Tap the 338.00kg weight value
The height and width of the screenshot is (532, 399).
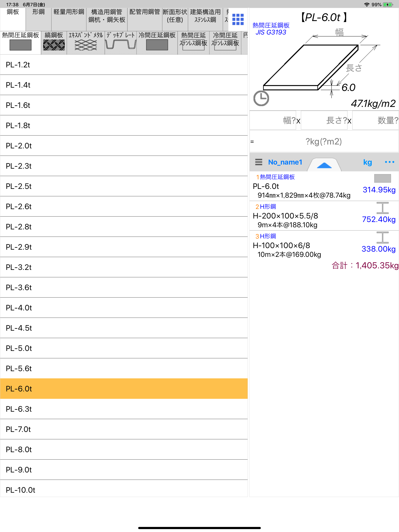379,249
